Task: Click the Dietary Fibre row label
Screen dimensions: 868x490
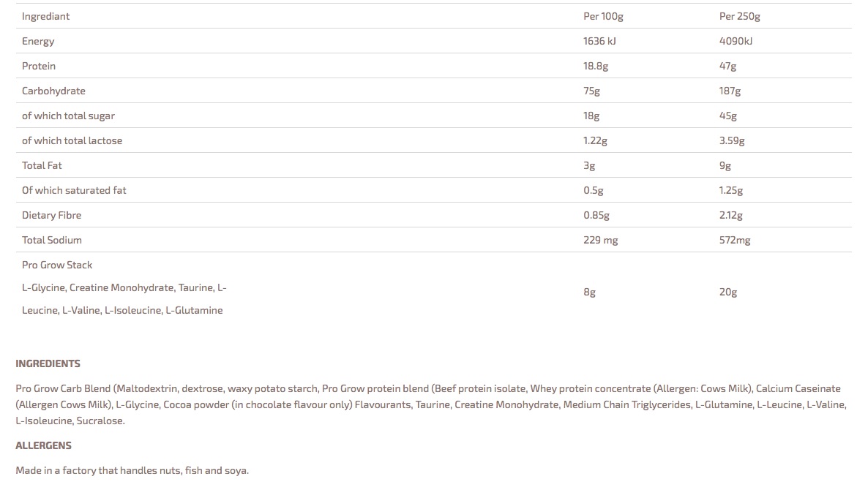Action: (51, 215)
